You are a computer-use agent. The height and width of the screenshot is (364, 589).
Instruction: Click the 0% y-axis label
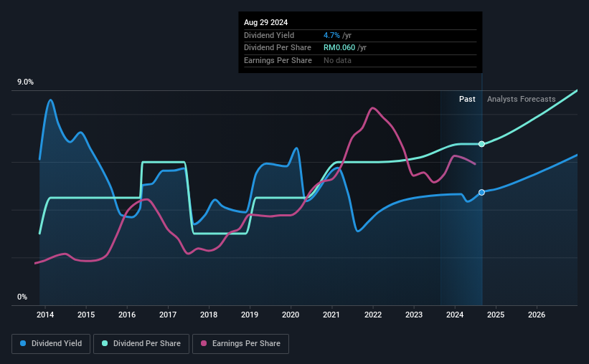[22, 297]
